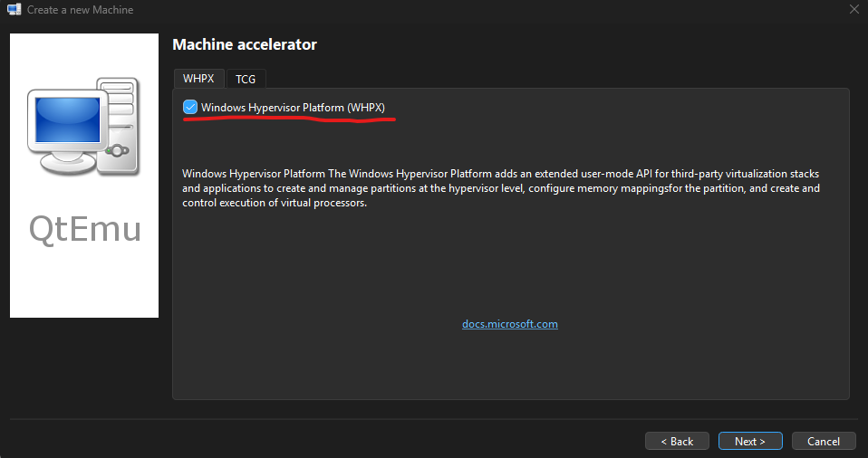Click the Create a new Machine title text

tap(80, 10)
